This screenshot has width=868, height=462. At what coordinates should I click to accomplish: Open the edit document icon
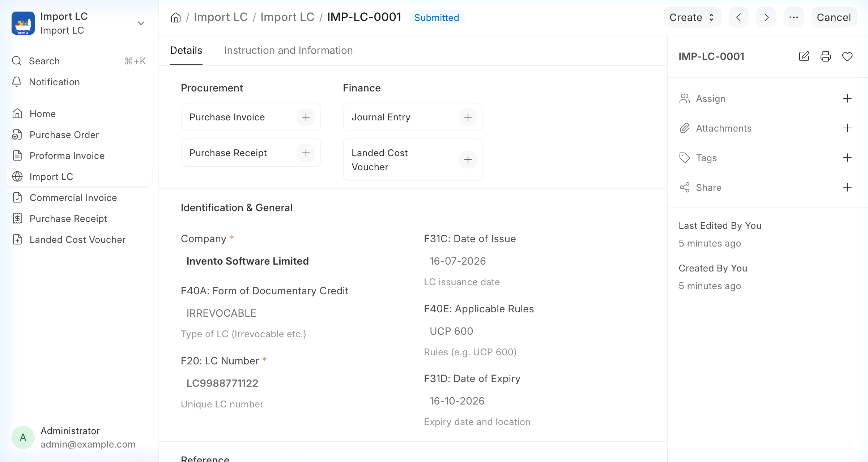click(804, 56)
